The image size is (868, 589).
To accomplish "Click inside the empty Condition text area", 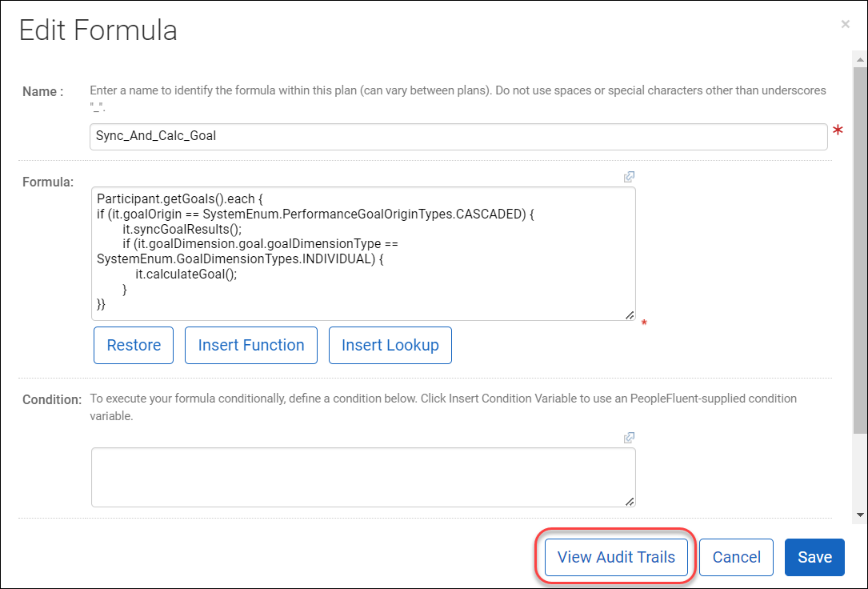I will pyautogui.click(x=363, y=477).
